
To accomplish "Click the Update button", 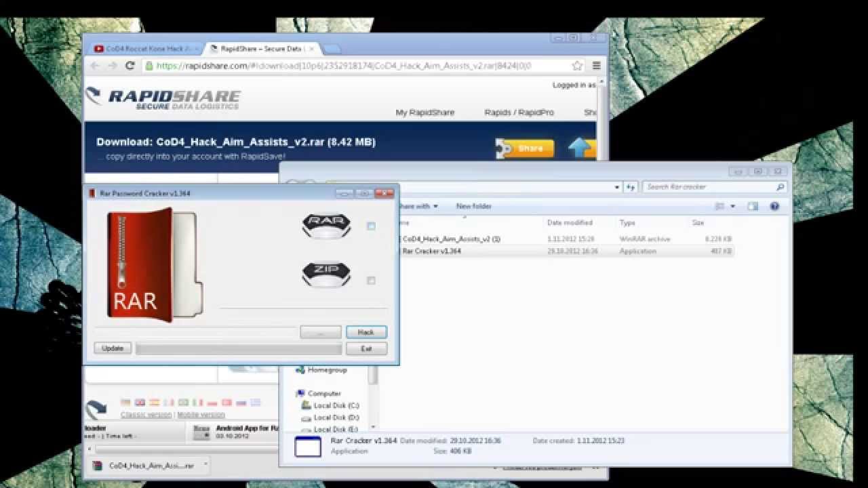I will pos(113,348).
